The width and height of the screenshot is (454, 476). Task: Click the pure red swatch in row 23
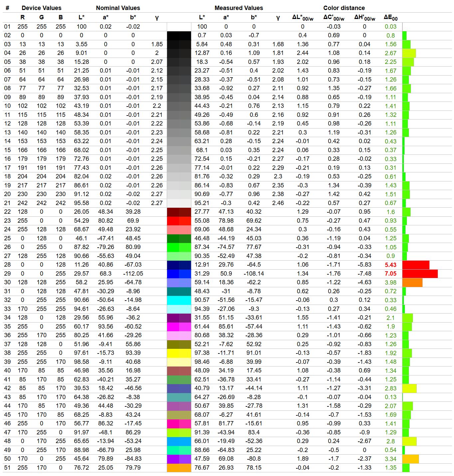tap(179, 221)
